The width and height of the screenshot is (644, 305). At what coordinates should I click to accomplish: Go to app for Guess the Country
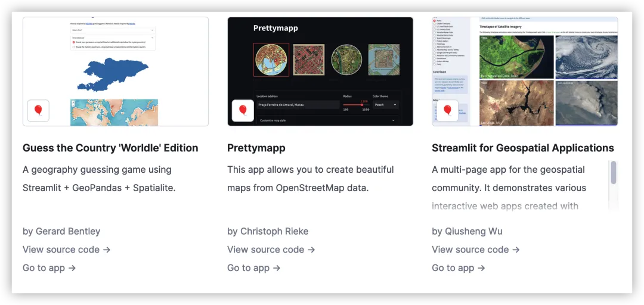[49, 268]
